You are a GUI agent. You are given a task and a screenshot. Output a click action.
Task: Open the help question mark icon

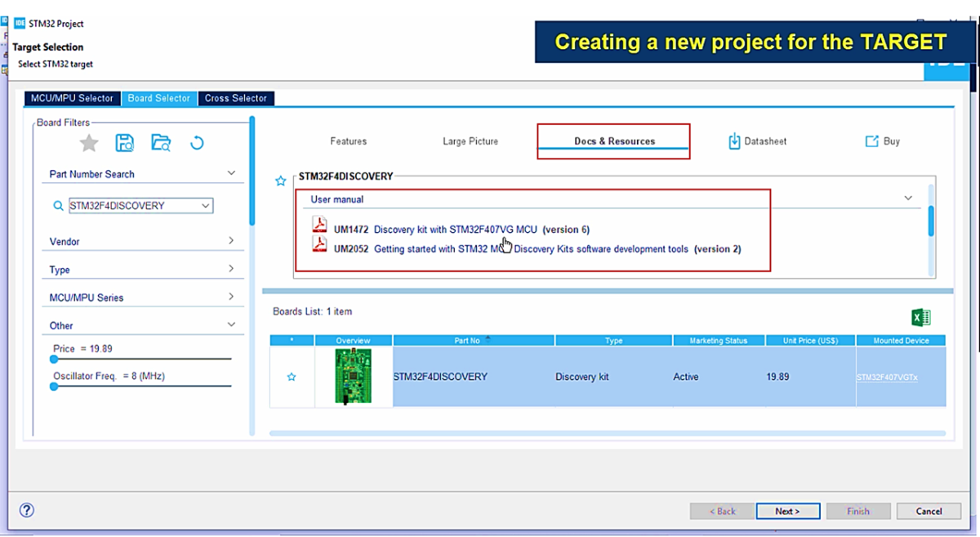point(27,510)
